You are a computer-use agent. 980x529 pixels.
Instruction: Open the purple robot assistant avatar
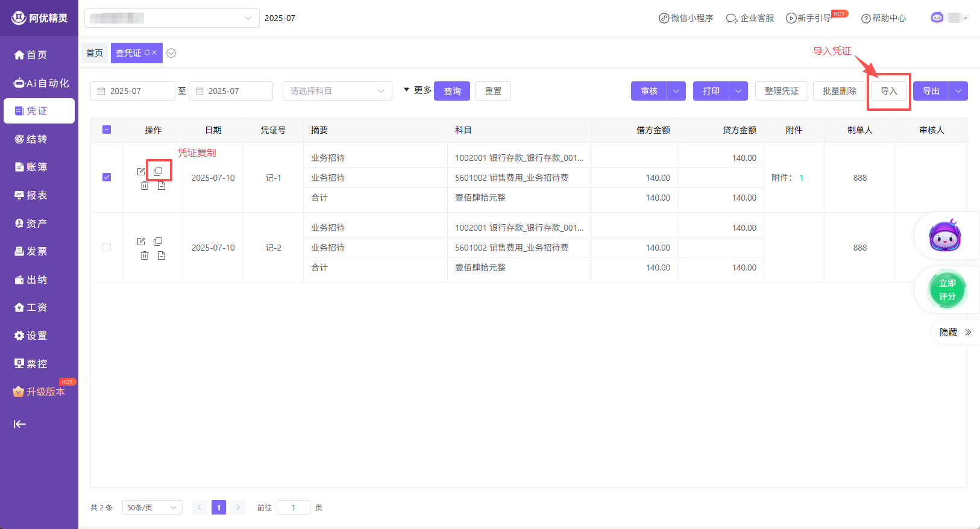pyautogui.click(x=945, y=236)
